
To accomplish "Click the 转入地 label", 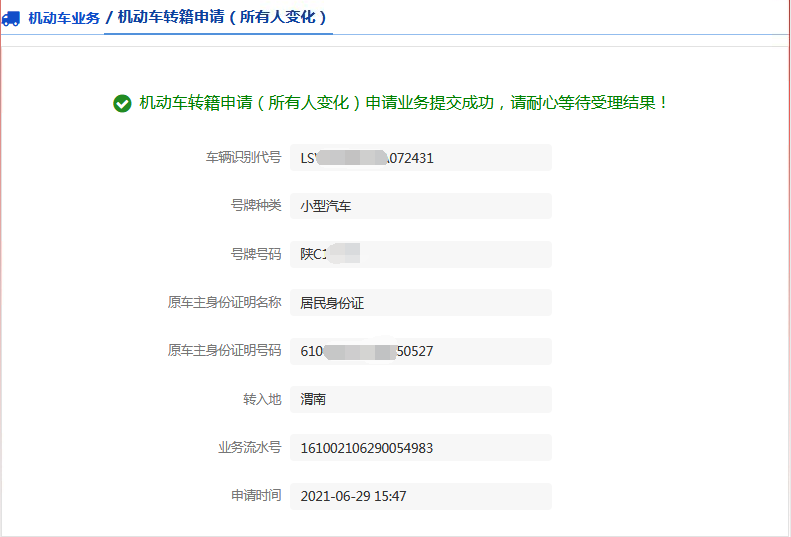I will [262, 399].
